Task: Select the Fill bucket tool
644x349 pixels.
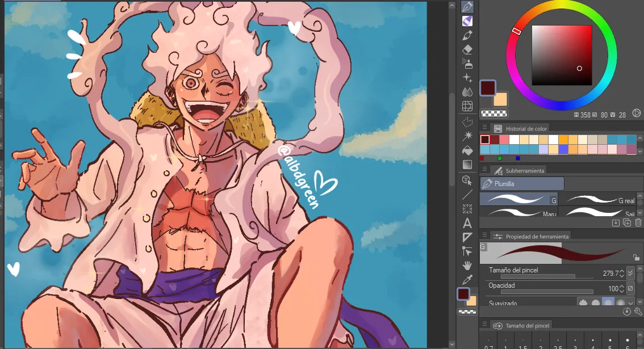Action: [467, 150]
